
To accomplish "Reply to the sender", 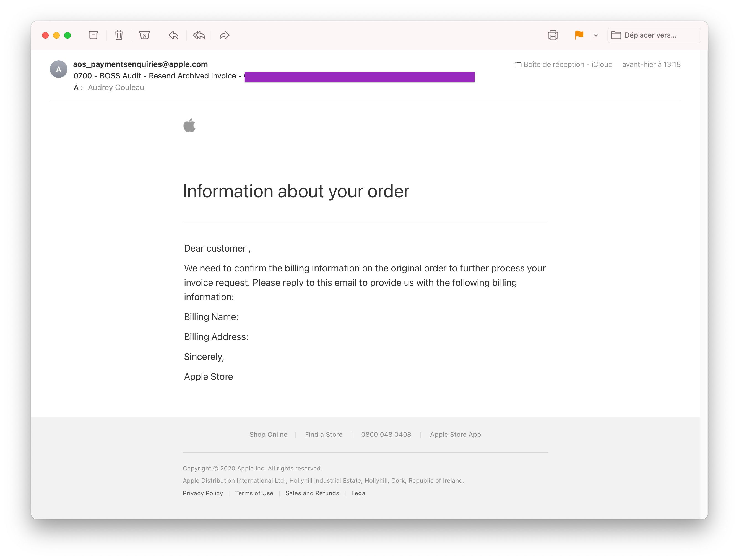I will [173, 35].
